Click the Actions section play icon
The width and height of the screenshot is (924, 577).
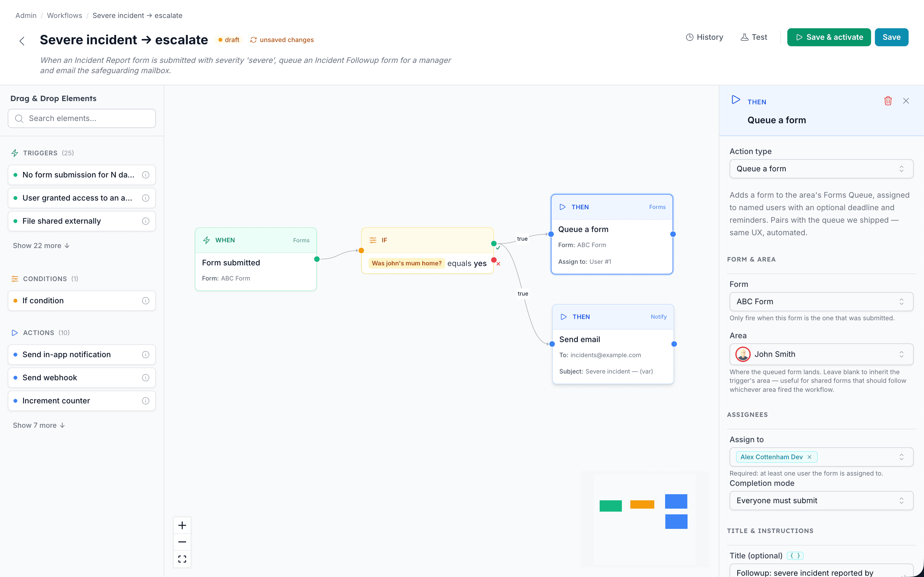coord(15,333)
